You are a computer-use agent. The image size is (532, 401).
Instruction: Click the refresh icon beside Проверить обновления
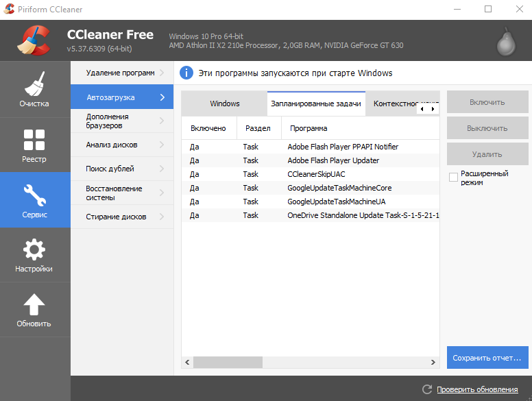(x=427, y=389)
